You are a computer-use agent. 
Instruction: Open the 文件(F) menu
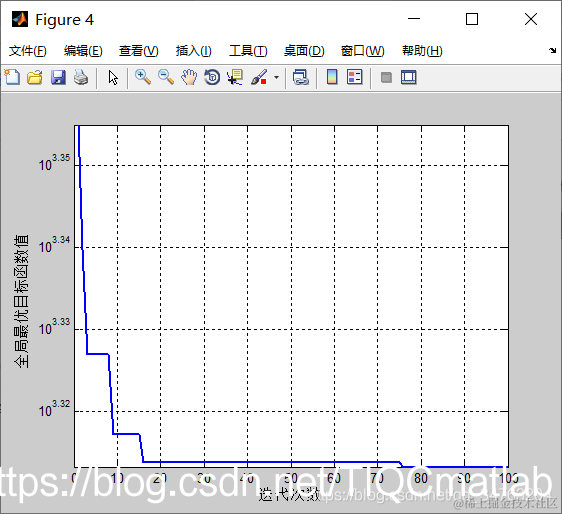pos(28,51)
